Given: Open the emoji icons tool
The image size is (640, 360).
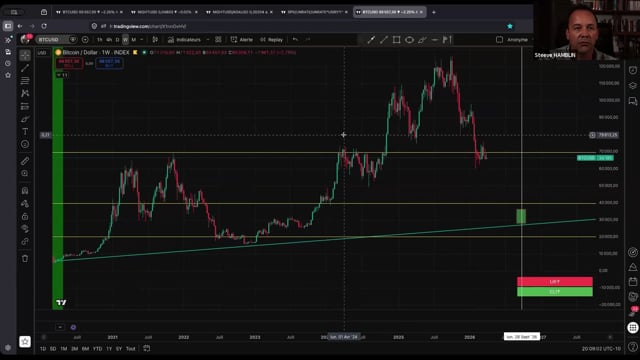Looking at the screenshot, I should pyautogui.click(x=25, y=144).
